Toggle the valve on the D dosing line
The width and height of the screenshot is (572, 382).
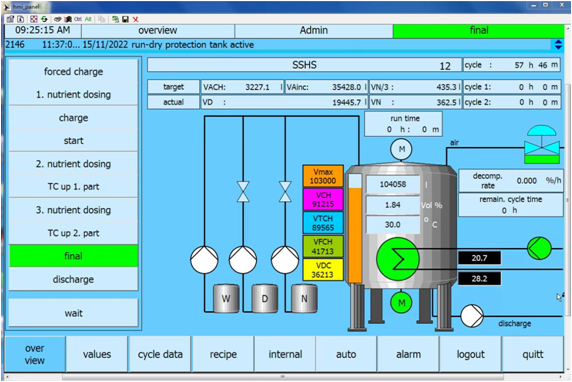coord(243,192)
